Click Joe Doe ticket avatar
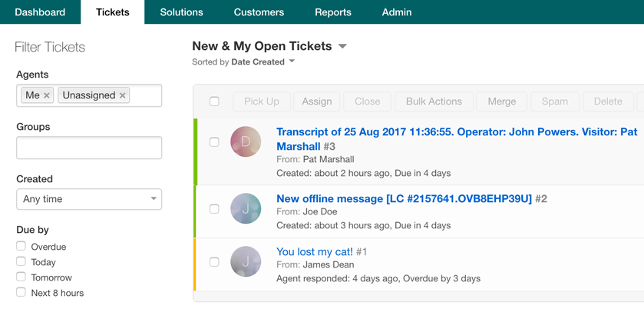The image size is (644, 309). [246, 208]
